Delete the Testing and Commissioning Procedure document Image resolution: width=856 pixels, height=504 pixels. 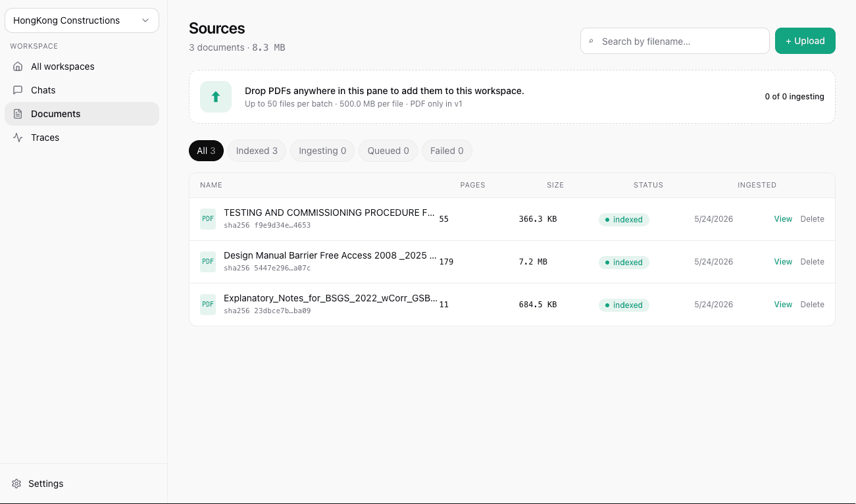pyautogui.click(x=812, y=219)
